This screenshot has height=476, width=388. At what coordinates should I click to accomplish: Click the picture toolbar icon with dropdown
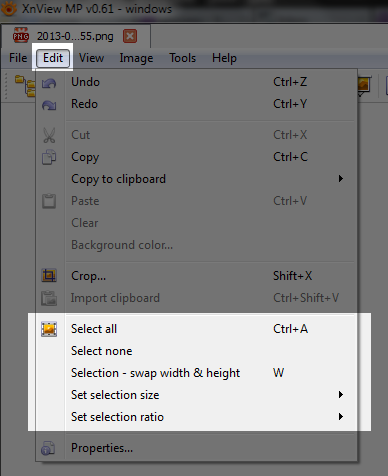click(x=364, y=85)
